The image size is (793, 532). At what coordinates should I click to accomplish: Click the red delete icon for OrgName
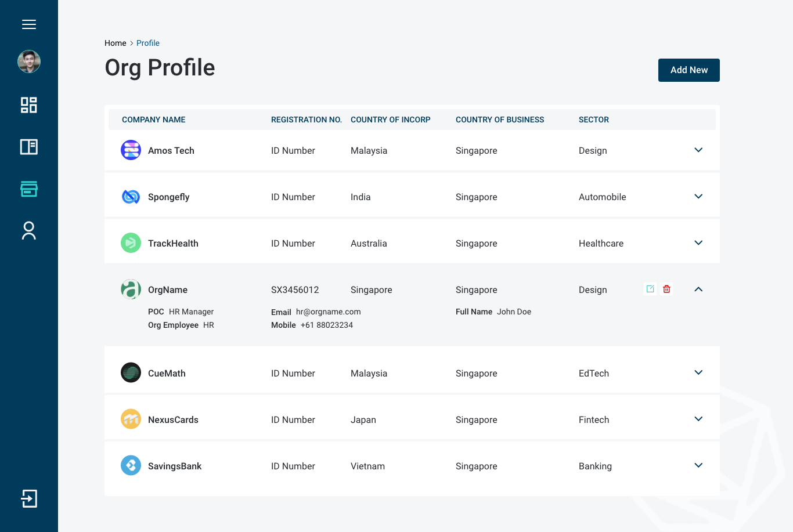666,289
